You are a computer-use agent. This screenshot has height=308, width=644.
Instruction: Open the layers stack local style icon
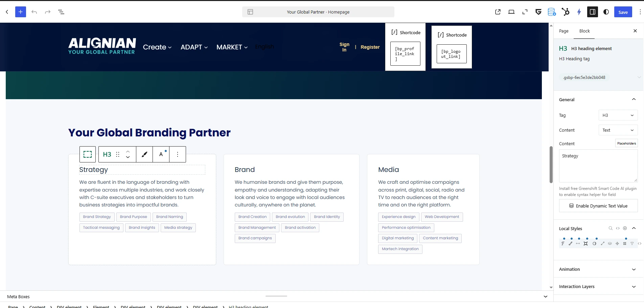(x=610, y=243)
